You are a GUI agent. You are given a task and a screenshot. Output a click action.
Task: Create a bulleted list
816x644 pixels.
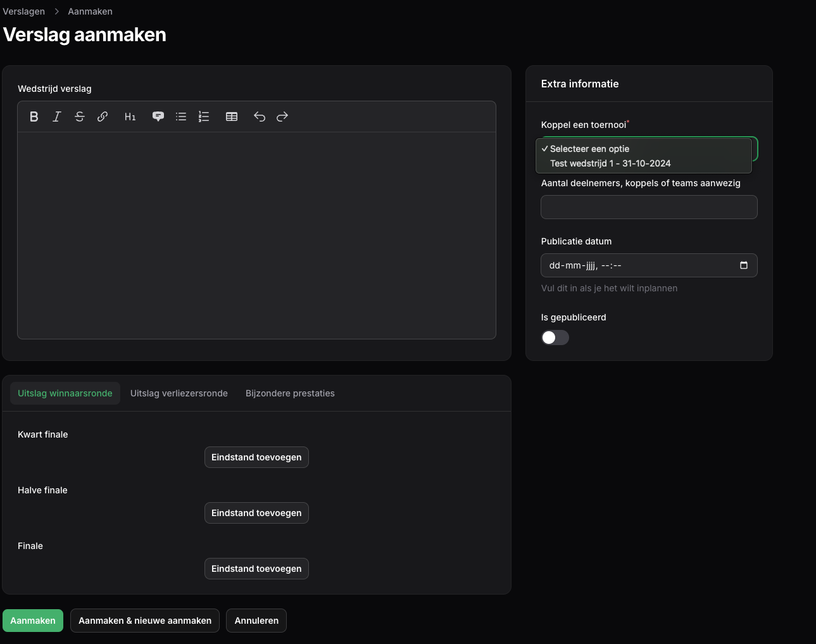tap(181, 117)
